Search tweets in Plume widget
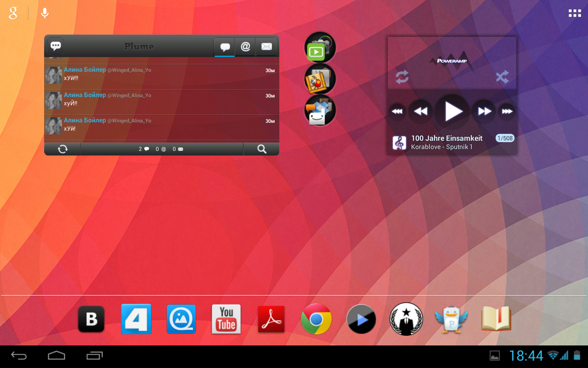 261,149
